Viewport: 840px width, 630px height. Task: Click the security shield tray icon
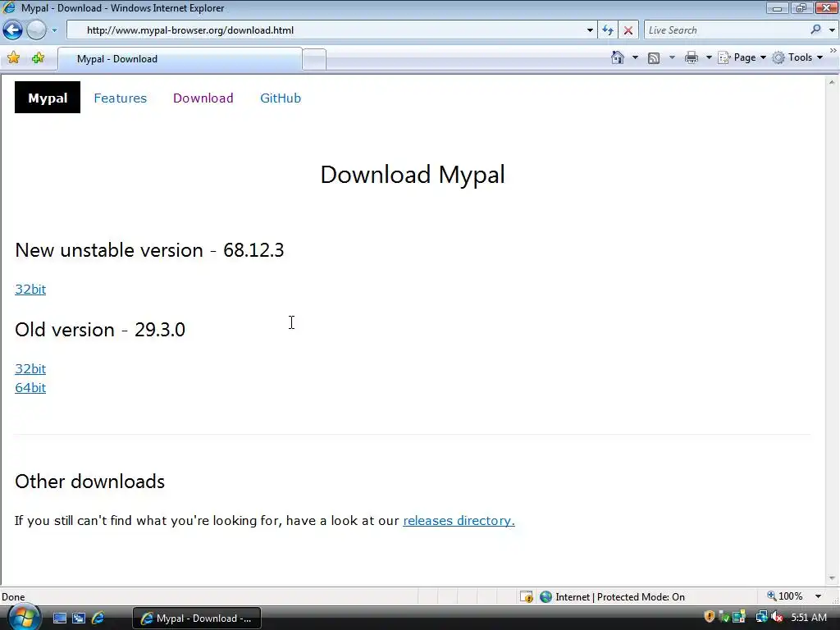[710, 617]
